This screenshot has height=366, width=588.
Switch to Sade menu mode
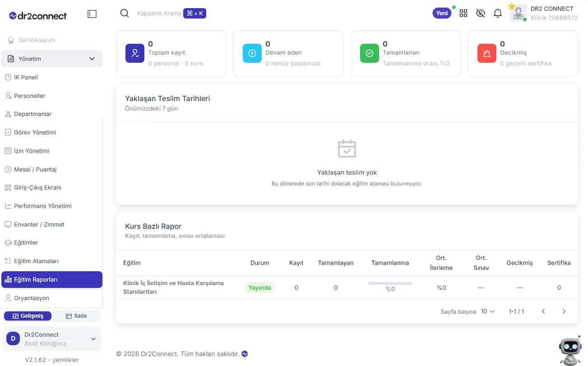(76, 316)
